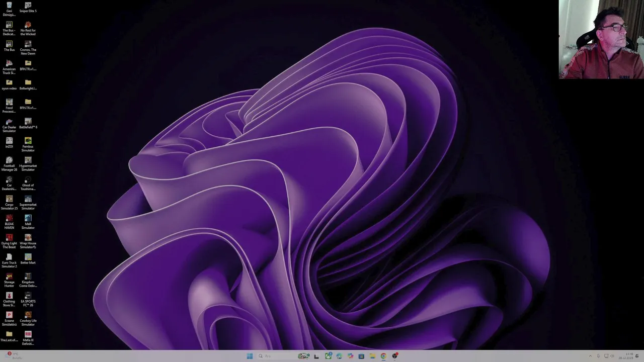Click Cronos: The New Dawn desktop icon
Screen dimensions: 644x362
click(28, 48)
